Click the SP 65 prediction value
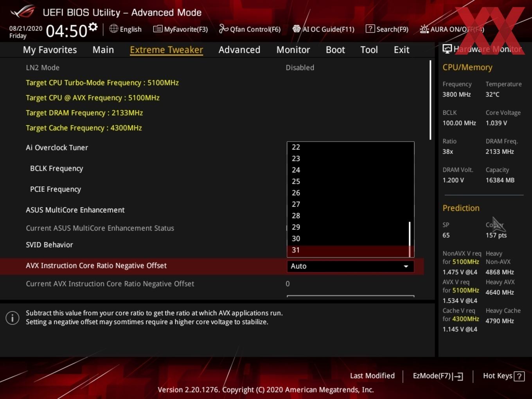Image resolution: width=532 pixels, height=399 pixels. click(446, 235)
